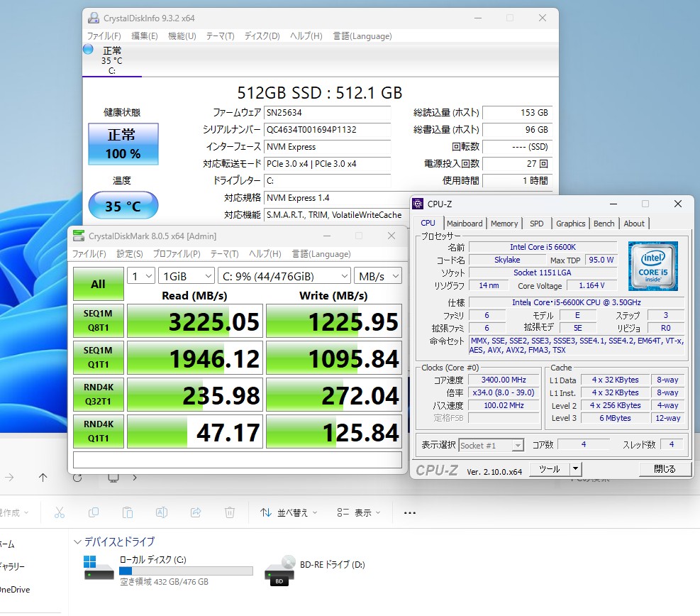Click the monitor icon in Explorer address bar

[113, 478]
